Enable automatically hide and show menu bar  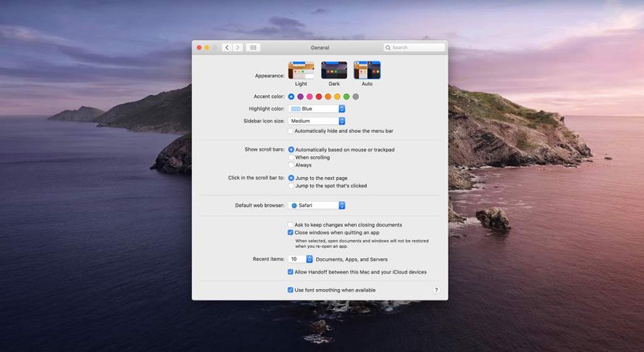(290, 131)
